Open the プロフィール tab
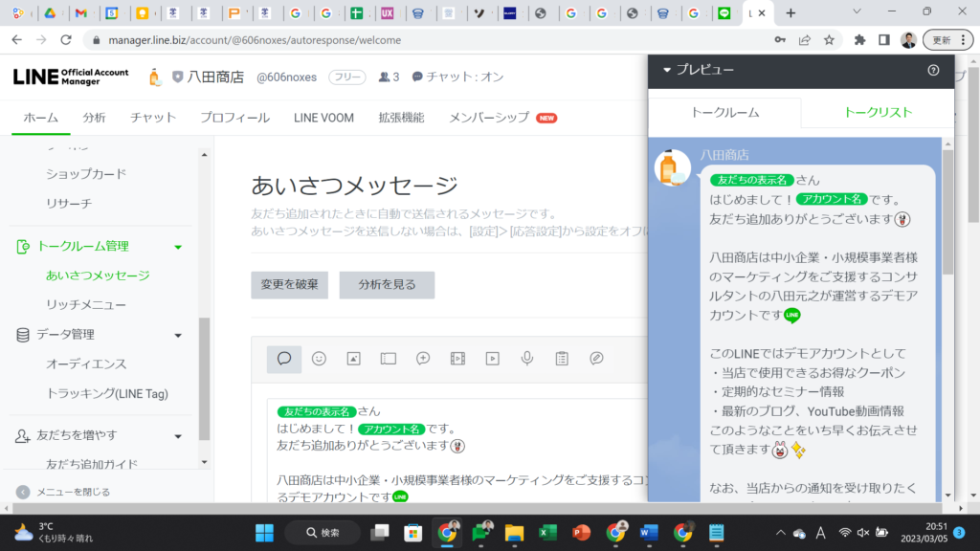 [235, 118]
